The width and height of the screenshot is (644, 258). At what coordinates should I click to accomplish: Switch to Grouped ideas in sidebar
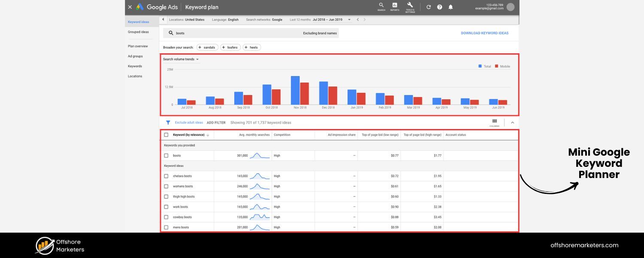pyautogui.click(x=138, y=31)
